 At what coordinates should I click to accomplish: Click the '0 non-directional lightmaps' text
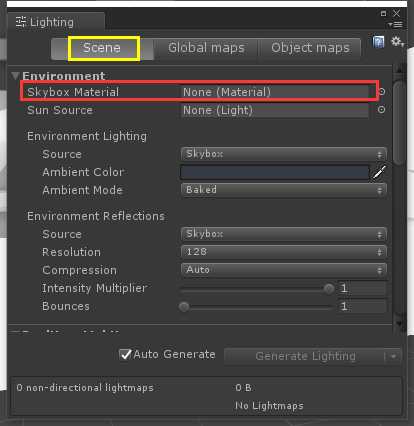tap(85, 388)
